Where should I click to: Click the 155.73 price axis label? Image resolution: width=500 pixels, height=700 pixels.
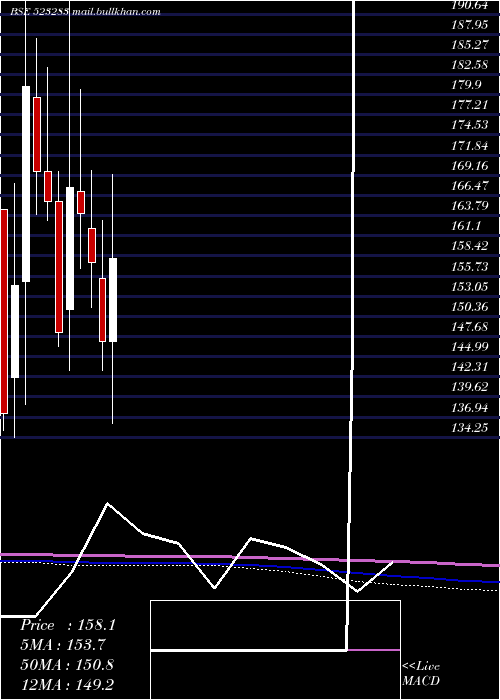point(470,266)
